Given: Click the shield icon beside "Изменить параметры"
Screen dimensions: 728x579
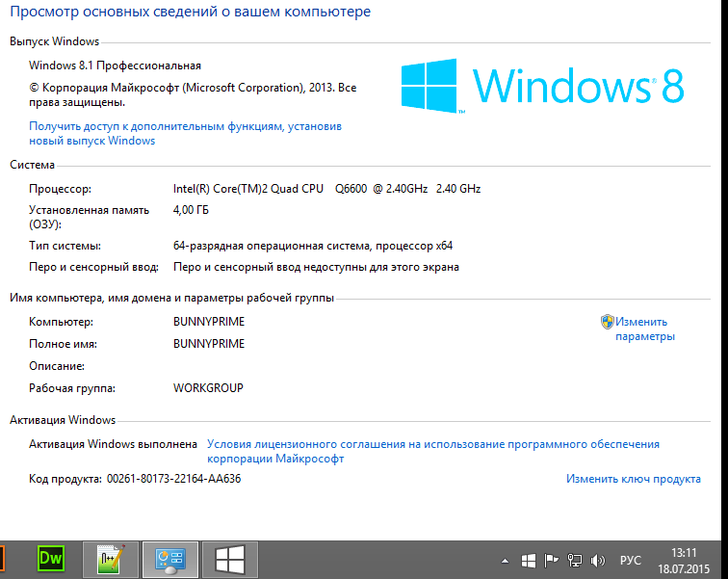Looking at the screenshot, I should (x=608, y=322).
